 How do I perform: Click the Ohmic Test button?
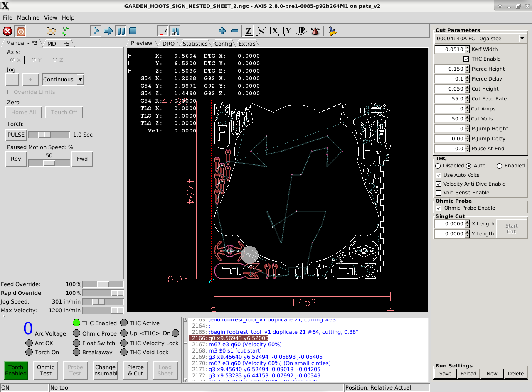(x=46, y=370)
